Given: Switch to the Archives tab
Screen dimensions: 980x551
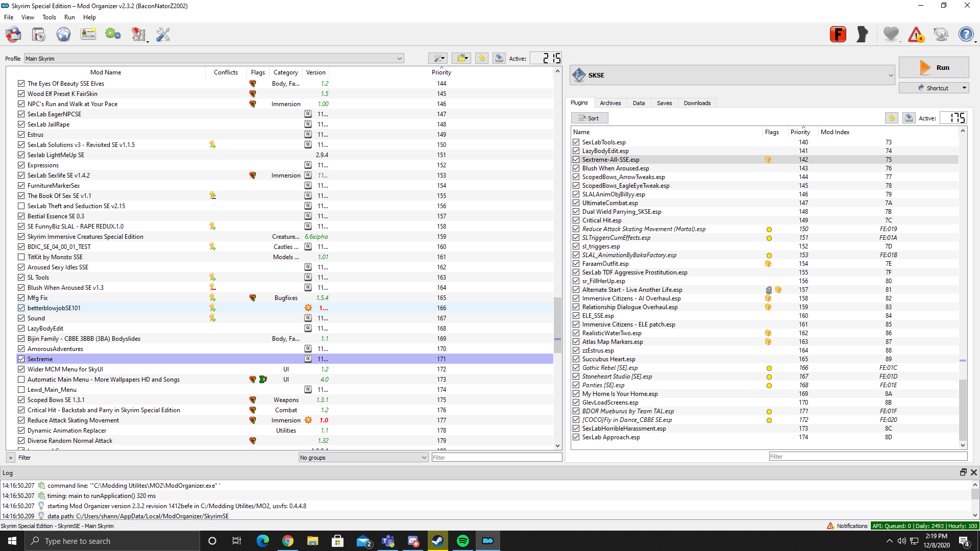Looking at the screenshot, I should tap(610, 103).
